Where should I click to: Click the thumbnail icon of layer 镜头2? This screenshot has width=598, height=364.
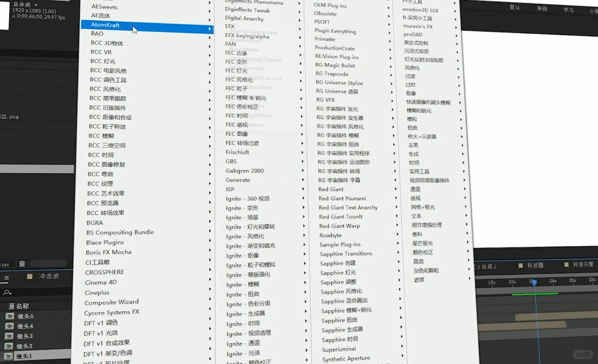point(9,346)
